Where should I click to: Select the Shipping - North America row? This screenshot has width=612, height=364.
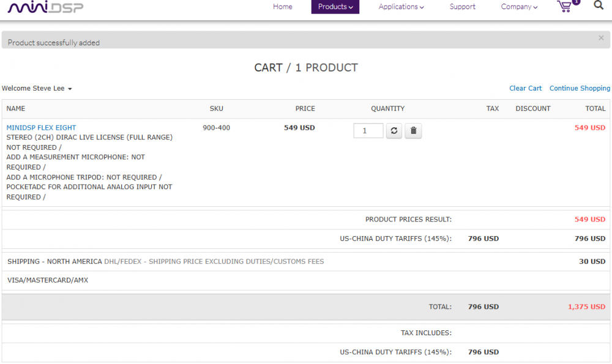(x=165, y=262)
